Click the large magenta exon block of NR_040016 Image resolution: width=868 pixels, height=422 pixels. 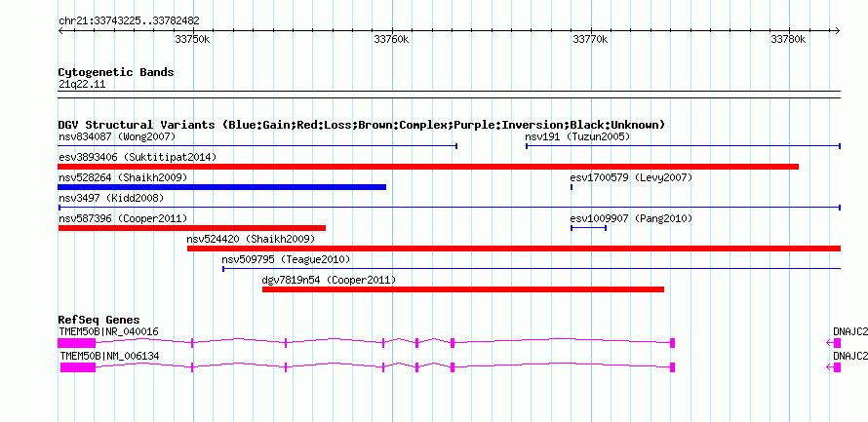77,343
